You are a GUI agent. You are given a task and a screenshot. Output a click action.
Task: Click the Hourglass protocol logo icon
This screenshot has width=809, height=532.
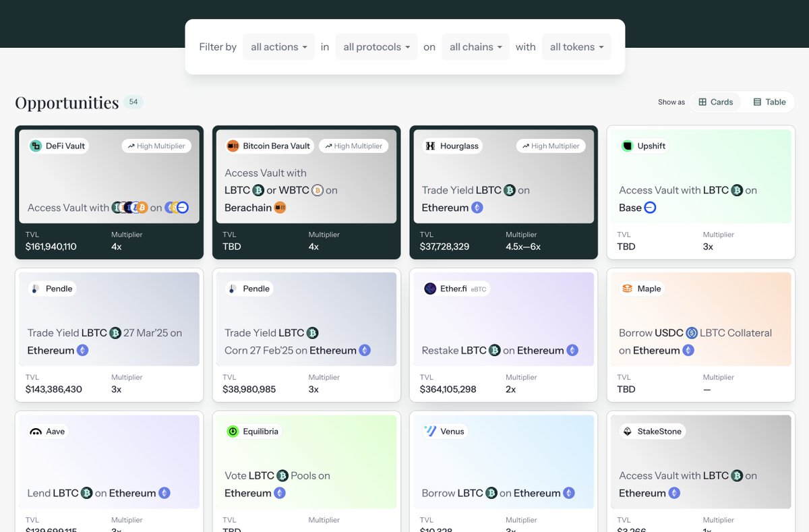tap(430, 146)
